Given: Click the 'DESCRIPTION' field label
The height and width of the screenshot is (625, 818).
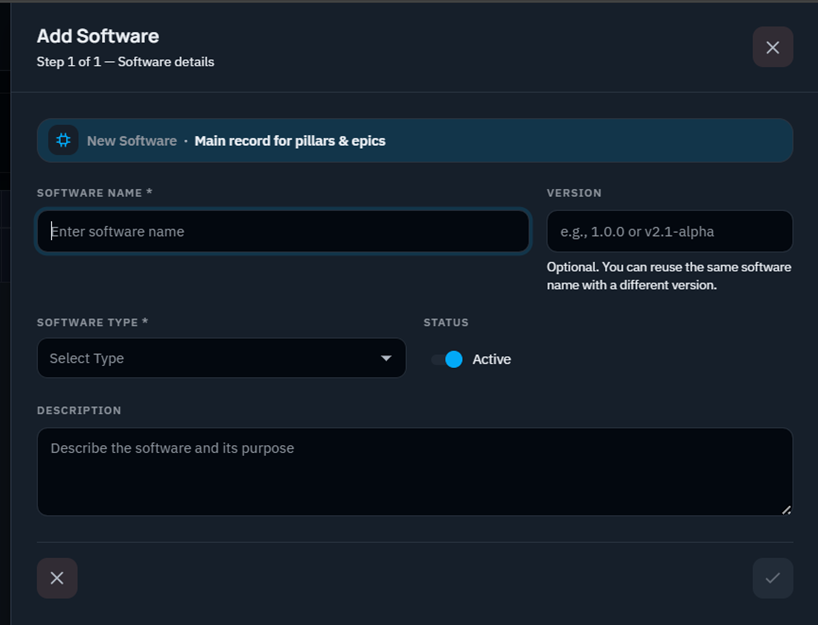Looking at the screenshot, I should 79,411.
